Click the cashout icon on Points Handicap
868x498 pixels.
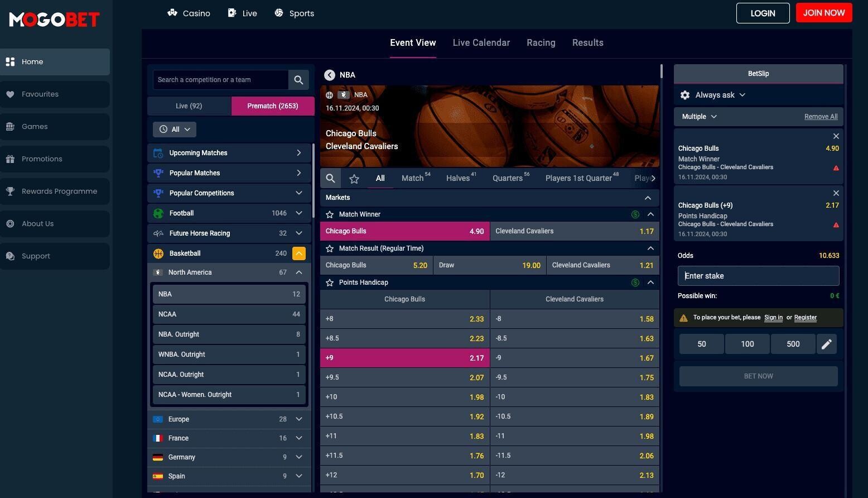pos(635,282)
